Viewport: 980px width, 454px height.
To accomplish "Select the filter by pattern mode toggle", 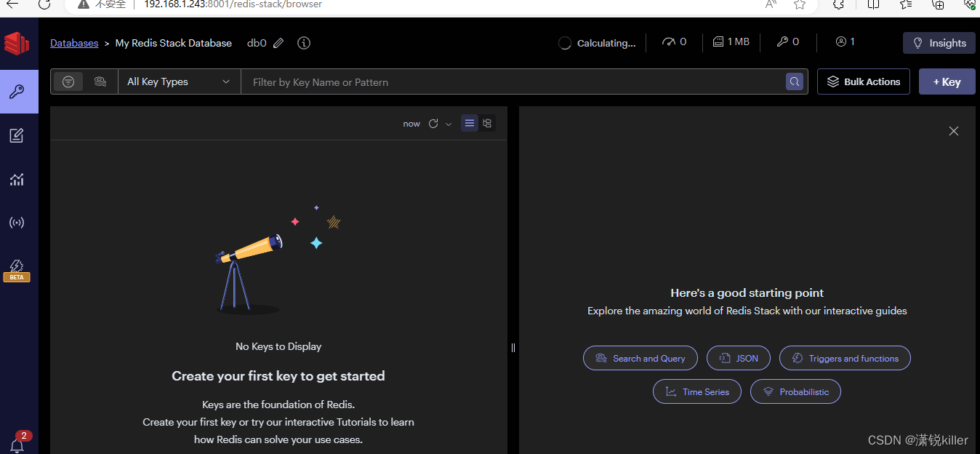I will tap(68, 81).
